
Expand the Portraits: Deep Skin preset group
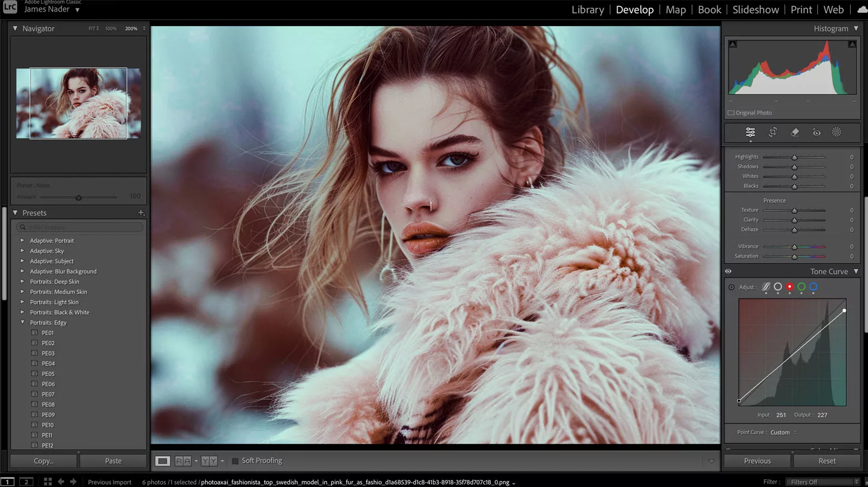(x=22, y=281)
